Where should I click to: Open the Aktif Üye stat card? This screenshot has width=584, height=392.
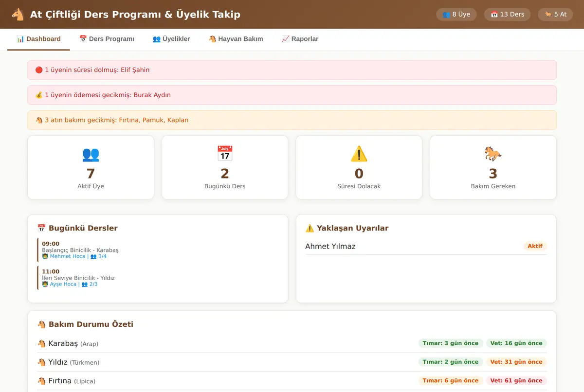pyautogui.click(x=91, y=167)
